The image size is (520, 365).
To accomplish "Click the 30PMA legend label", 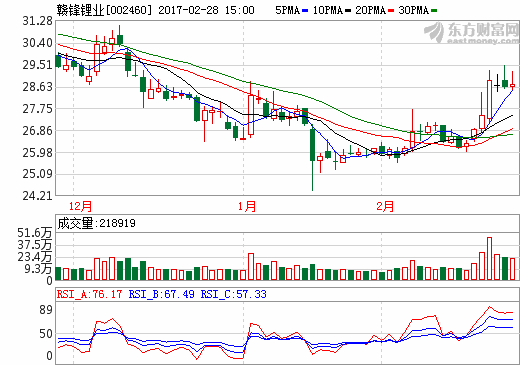I will (x=413, y=10).
